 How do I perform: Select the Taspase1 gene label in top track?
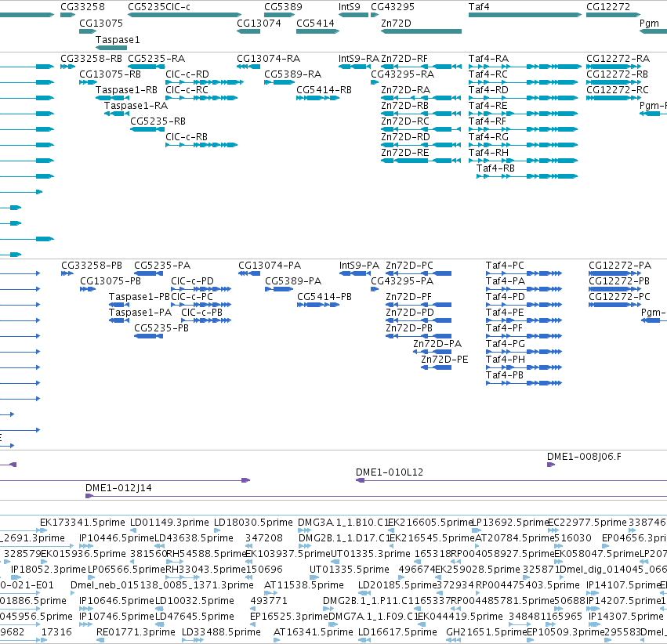tap(118, 39)
